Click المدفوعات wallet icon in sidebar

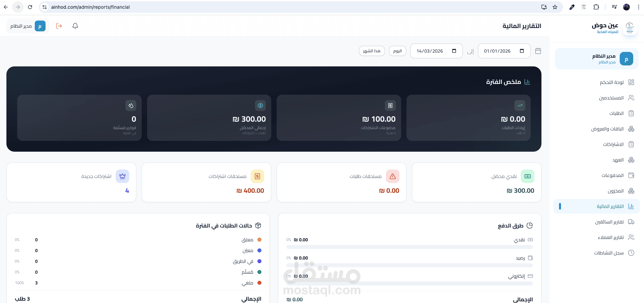coord(631,175)
